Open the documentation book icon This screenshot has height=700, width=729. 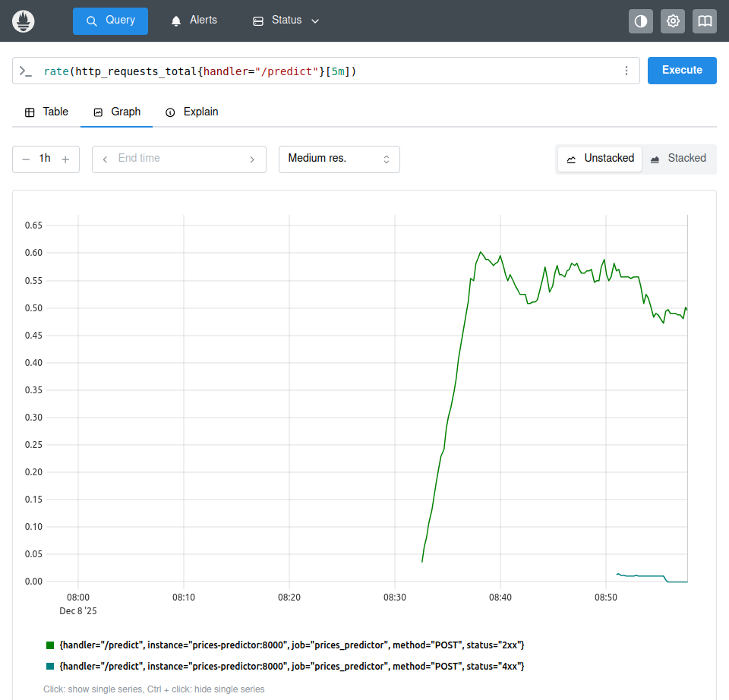[705, 21]
